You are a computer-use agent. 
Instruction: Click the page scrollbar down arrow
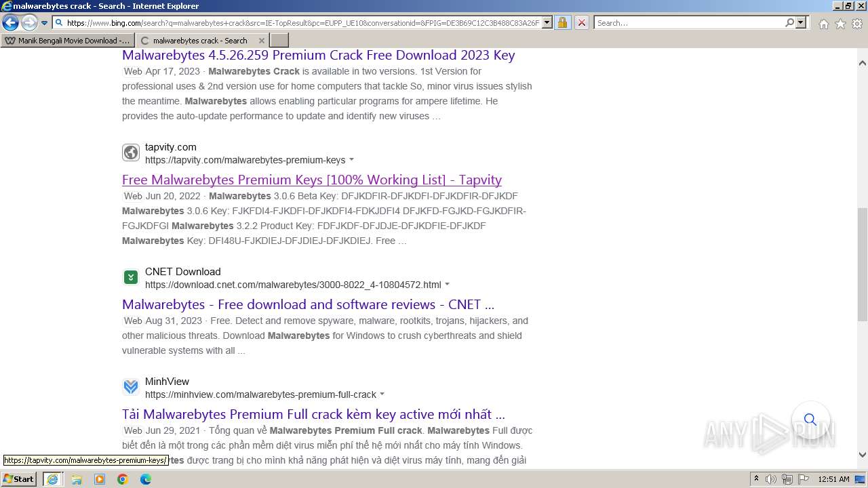pos(863,455)
